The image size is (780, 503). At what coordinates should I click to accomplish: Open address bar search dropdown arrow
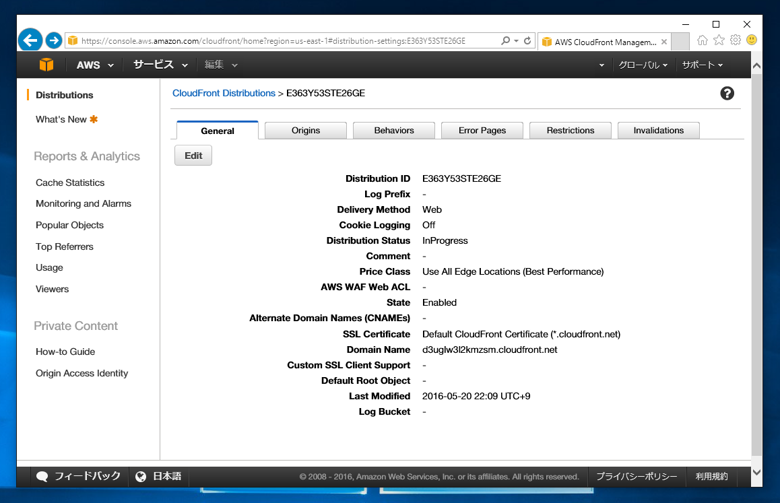(x=516, y=40)
